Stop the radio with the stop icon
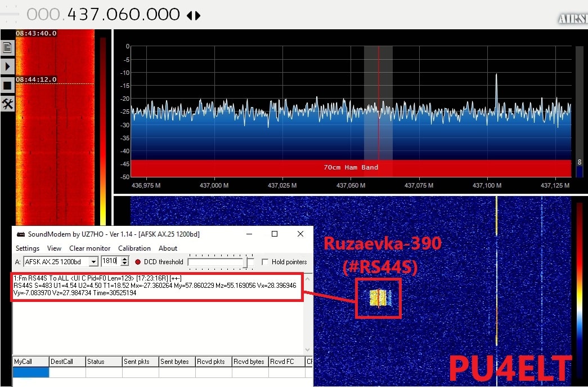This screenshot has width=588, height=387. point(7,86)
